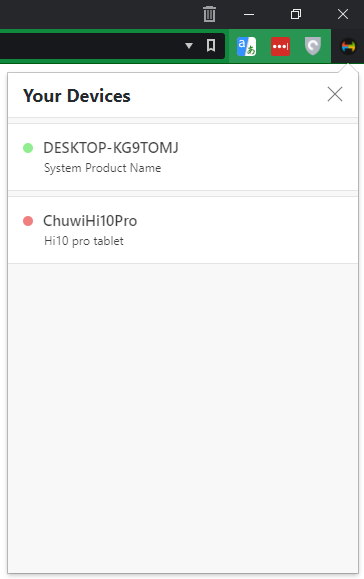The width and height of the screenshot is (364, 579).
Task: Click the gray shield extension icon
Action: (x=313, y=47)
